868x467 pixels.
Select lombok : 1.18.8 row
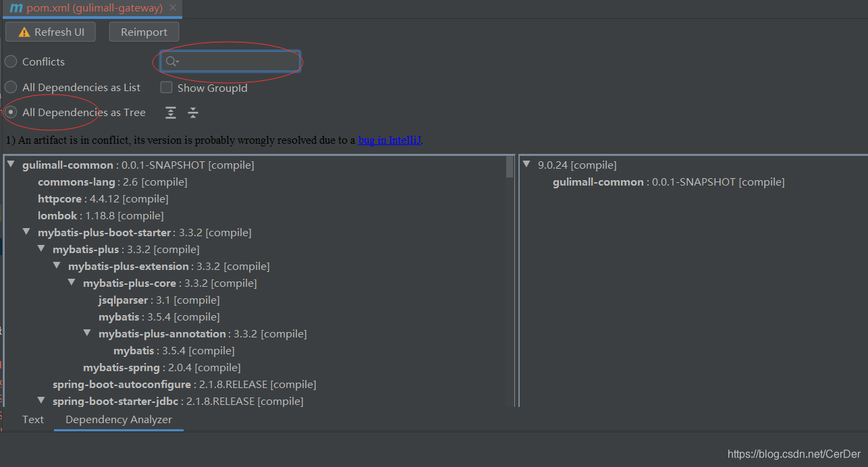coord(101,215)
